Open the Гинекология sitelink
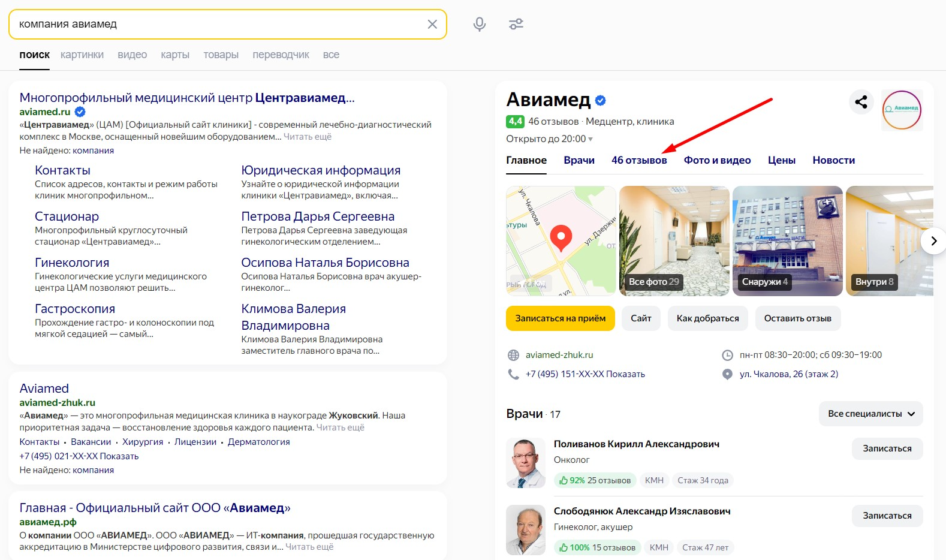946x560 pixels. [x=72, y=263]
